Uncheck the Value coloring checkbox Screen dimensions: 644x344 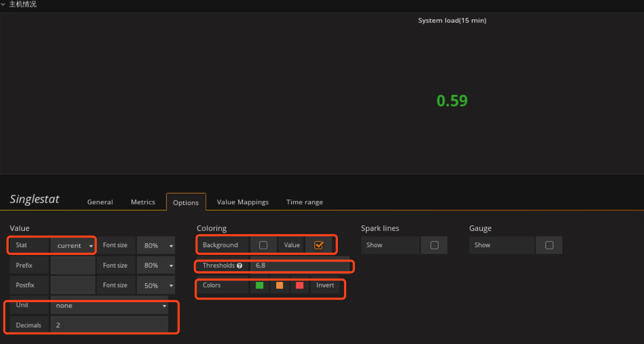point(318,245)
